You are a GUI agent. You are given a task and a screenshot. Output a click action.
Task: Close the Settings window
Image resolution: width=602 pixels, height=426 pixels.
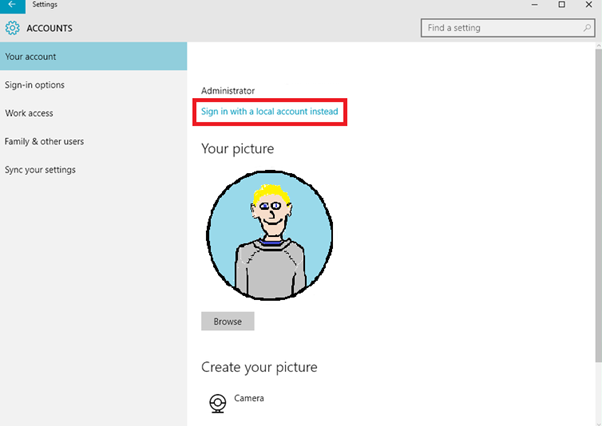point(589,5)
